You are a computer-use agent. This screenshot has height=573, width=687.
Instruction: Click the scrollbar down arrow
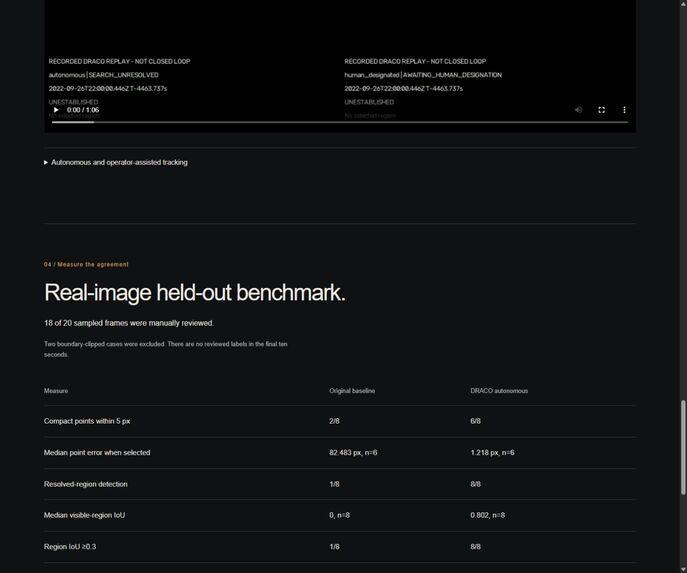tap(683, 569)
